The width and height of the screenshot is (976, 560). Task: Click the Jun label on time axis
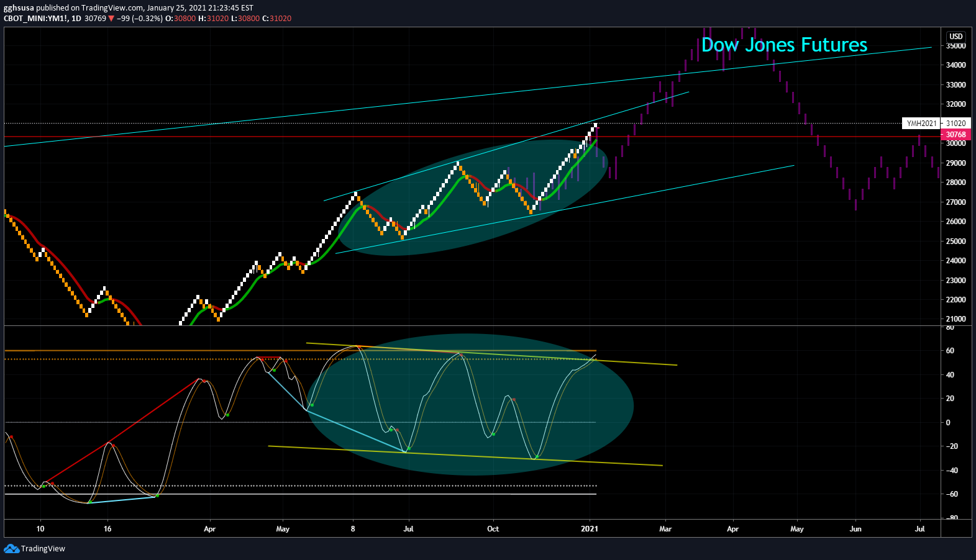pos(855,529)
